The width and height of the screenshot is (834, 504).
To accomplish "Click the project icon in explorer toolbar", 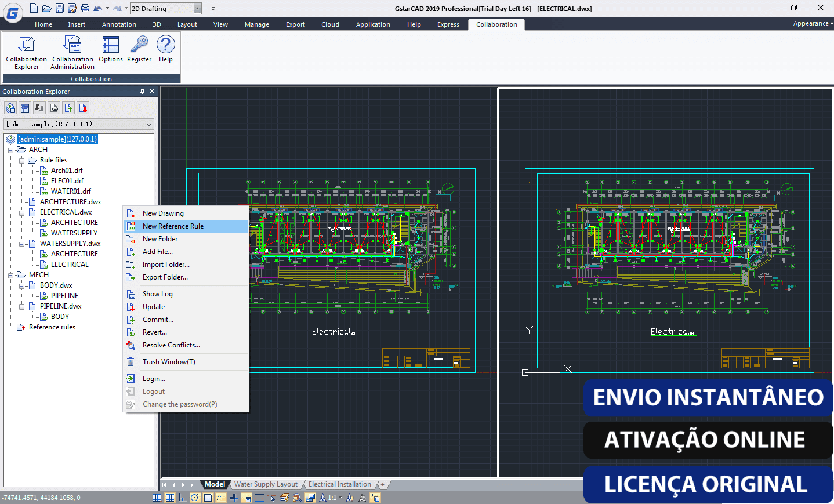I will [10, 108].
